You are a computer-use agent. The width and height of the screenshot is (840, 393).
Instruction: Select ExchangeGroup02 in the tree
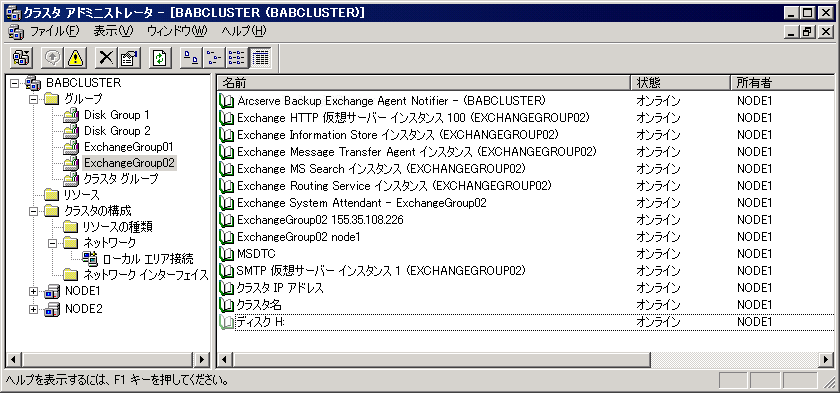tap(129, 162)
